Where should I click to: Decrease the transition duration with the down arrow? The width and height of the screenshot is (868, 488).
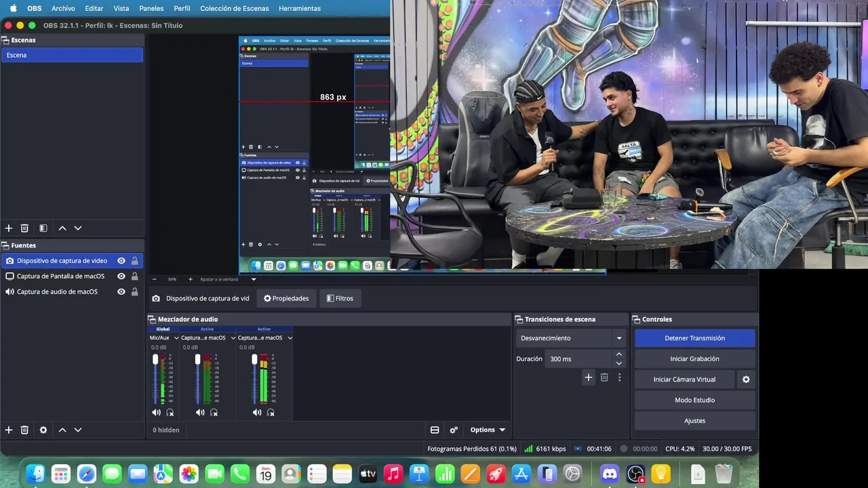[x=618, y=363]
